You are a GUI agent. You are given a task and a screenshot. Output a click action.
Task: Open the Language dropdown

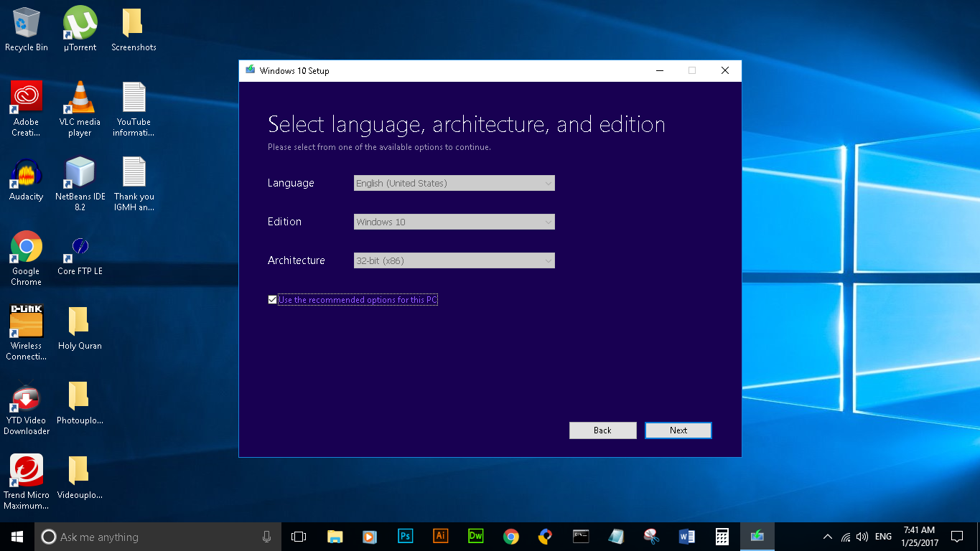tap(454, 183)
